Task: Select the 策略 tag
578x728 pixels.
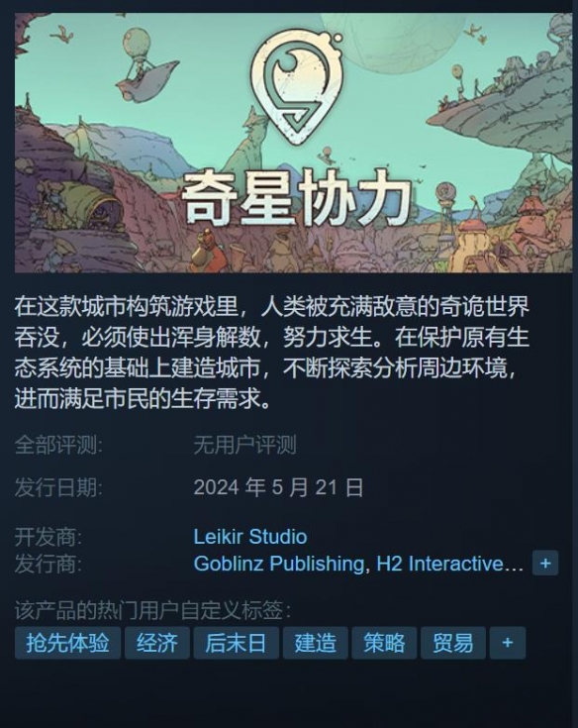Action: click(x=384, y=643)
